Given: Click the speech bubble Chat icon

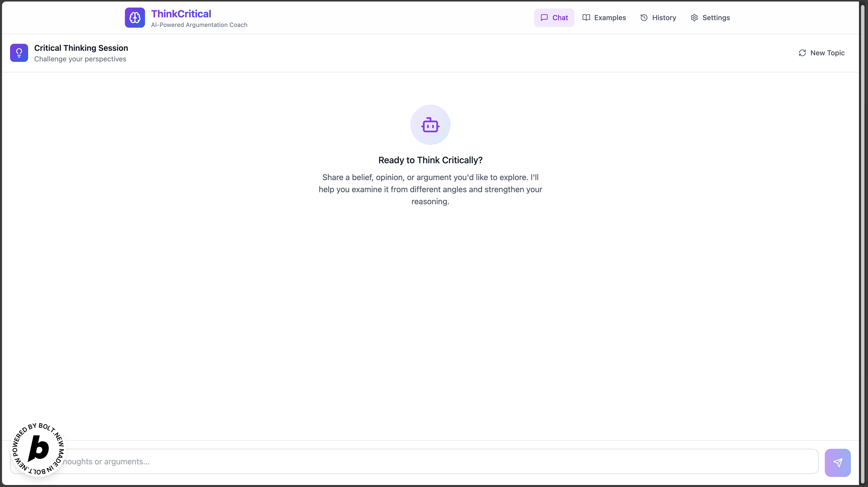Looking at the screenshot, I should click(544, 18).
